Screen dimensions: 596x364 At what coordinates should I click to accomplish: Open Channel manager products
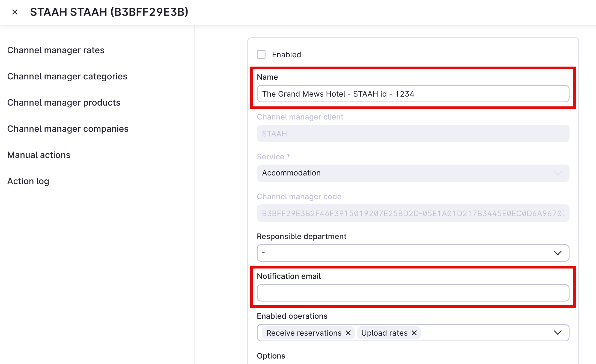point(64,103)
